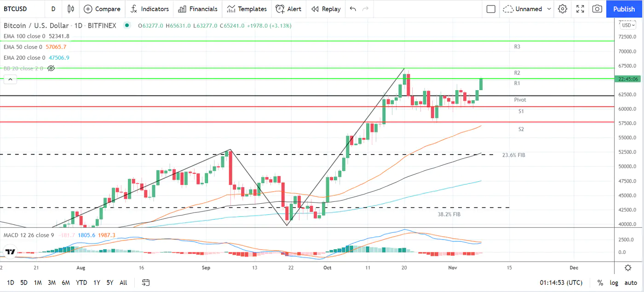Select the All date range
The image size is (644, 292).
pos(123,282)
